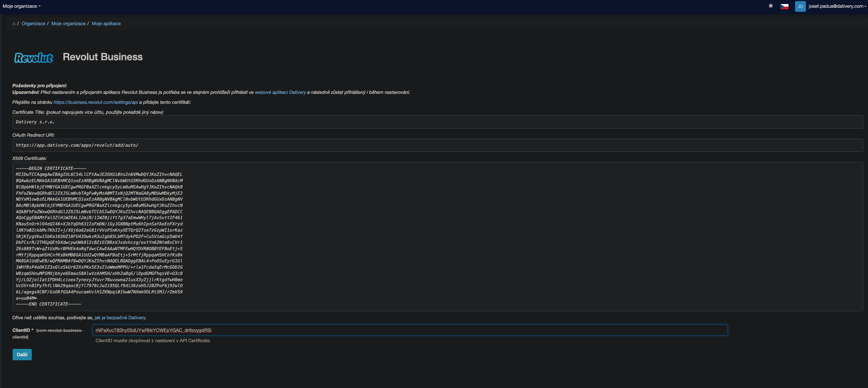Click the ClientID field label
868x388 pixels.
(x=48, y=333)
